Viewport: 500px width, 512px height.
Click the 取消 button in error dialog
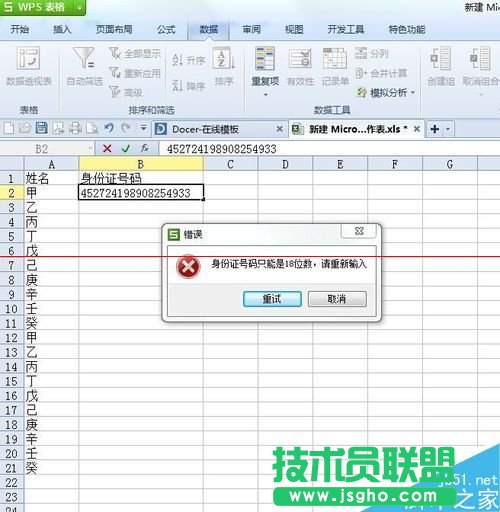(x=337, y=299)
